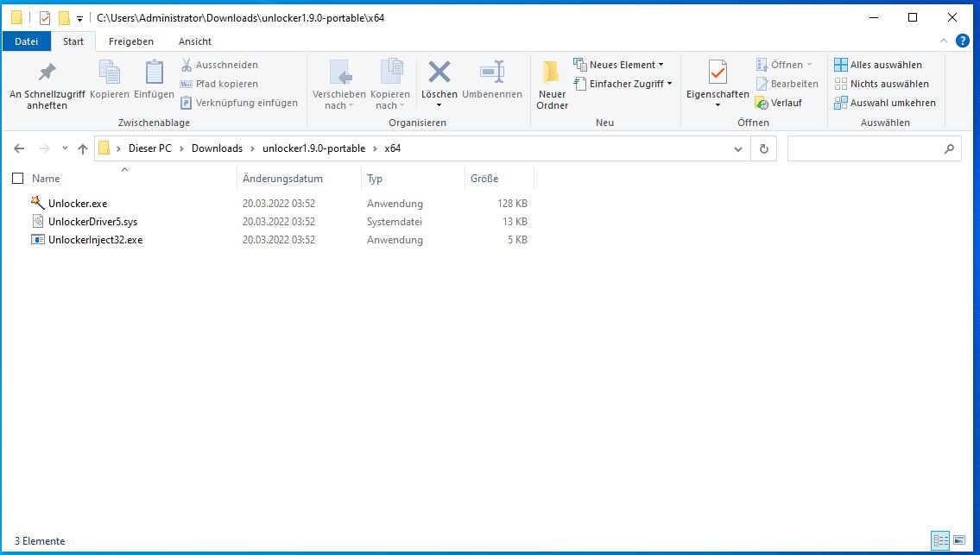Go back with the left arrow
The height and width of the screenshot is (555, 980).
tap(19, 148)
